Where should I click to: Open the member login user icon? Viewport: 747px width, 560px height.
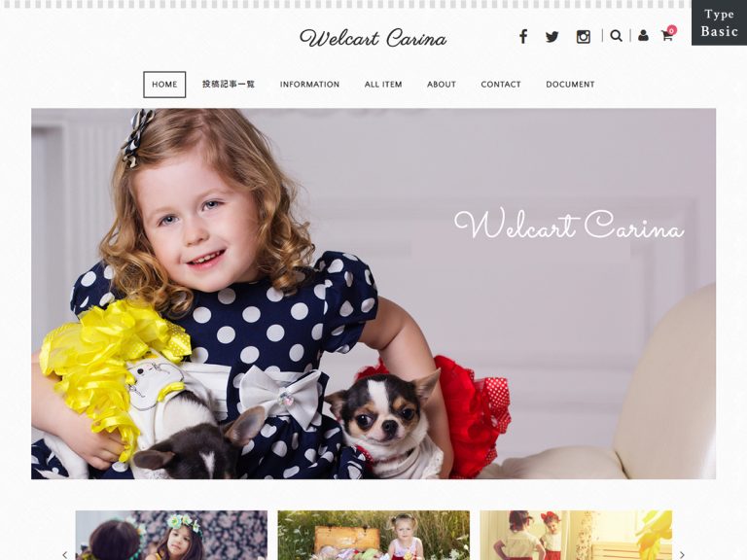[x=643, y=36]
